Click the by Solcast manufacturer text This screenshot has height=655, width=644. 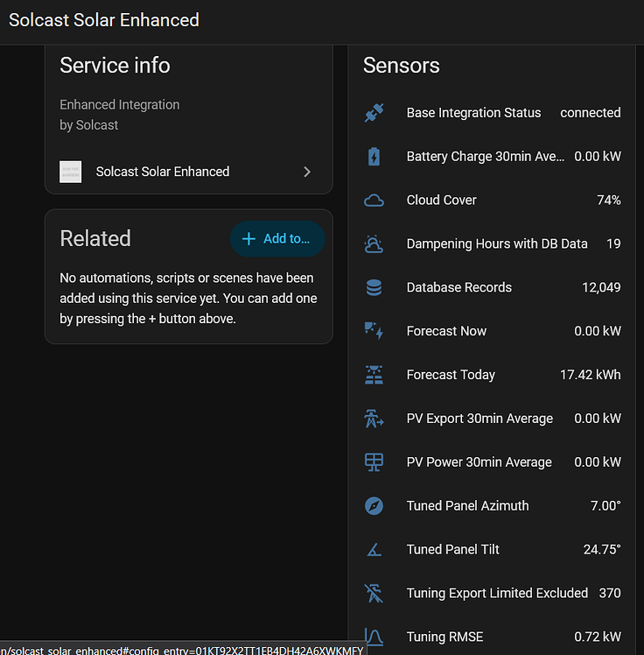click(89, 125)
